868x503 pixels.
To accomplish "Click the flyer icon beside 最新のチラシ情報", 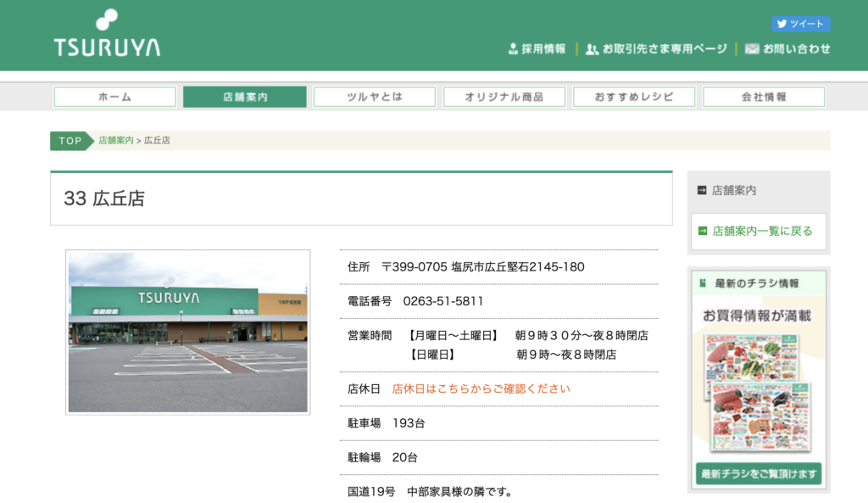I will pos(703,283).
